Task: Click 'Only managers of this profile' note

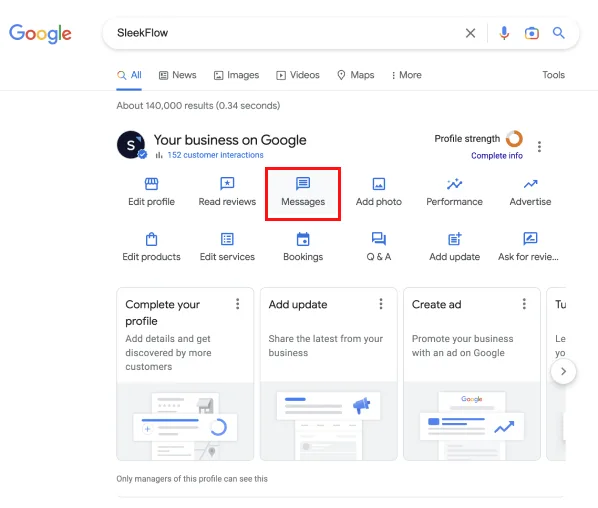Action: (x=192, y=479)
